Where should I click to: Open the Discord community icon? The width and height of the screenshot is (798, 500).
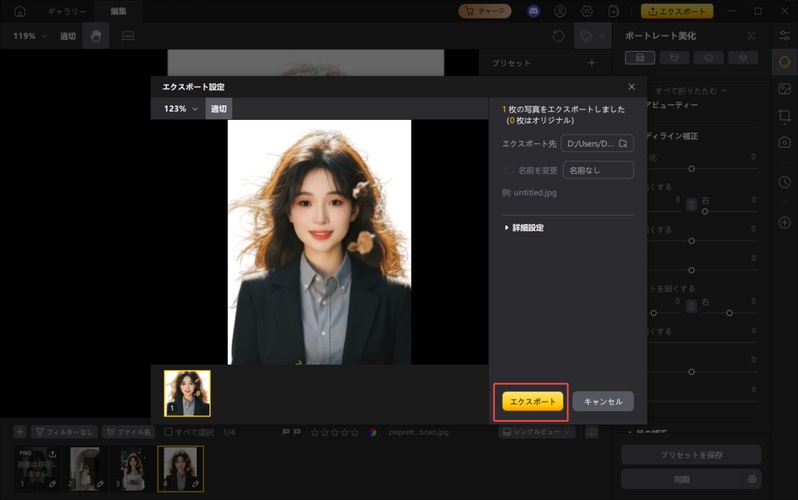coord(533,11)
